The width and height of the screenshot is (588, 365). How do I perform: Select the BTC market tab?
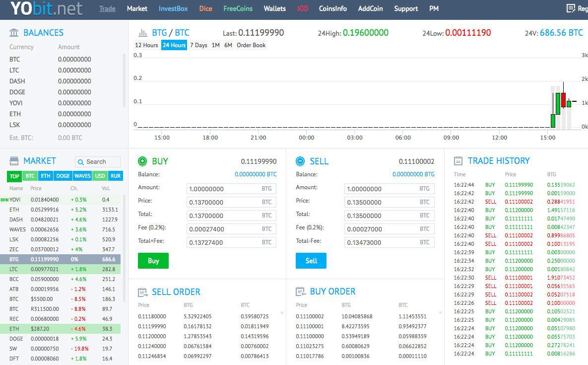pos(30,176)
